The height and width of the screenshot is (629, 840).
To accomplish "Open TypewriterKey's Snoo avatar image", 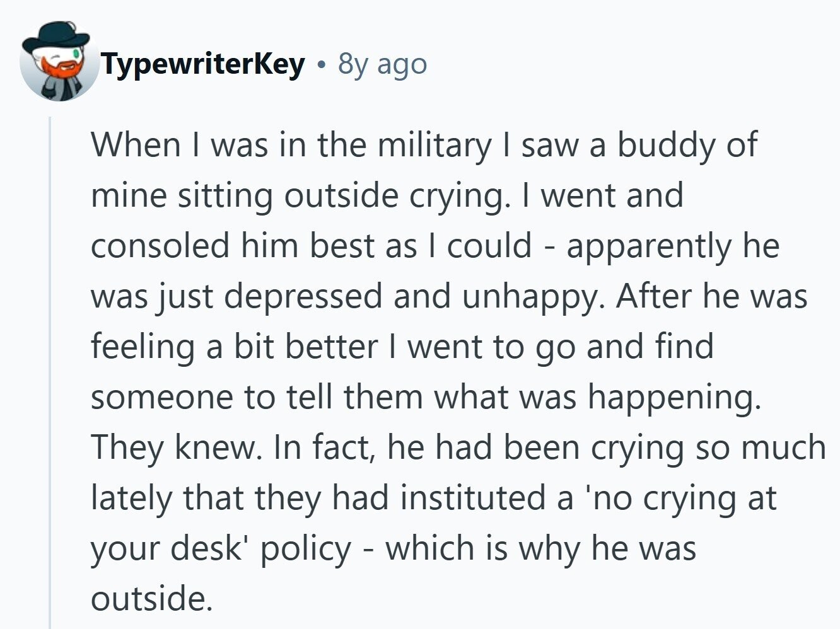I will [x=59, y=61].
